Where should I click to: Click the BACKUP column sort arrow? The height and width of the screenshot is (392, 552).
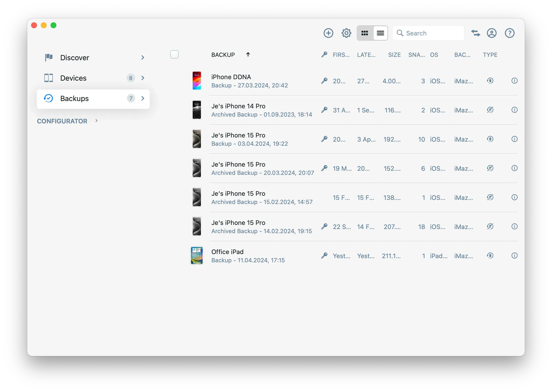(x=248, y=54)
